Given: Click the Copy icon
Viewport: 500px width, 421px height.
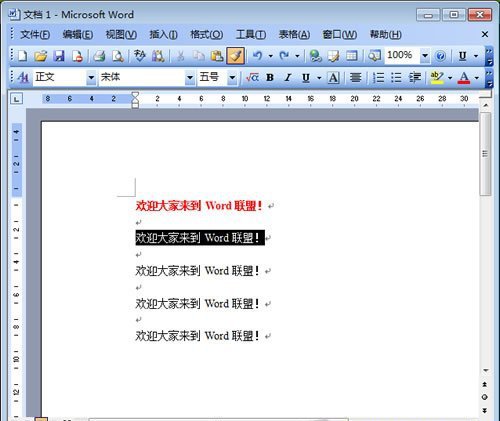Looking at the screenshot, I should coord(199,56).
